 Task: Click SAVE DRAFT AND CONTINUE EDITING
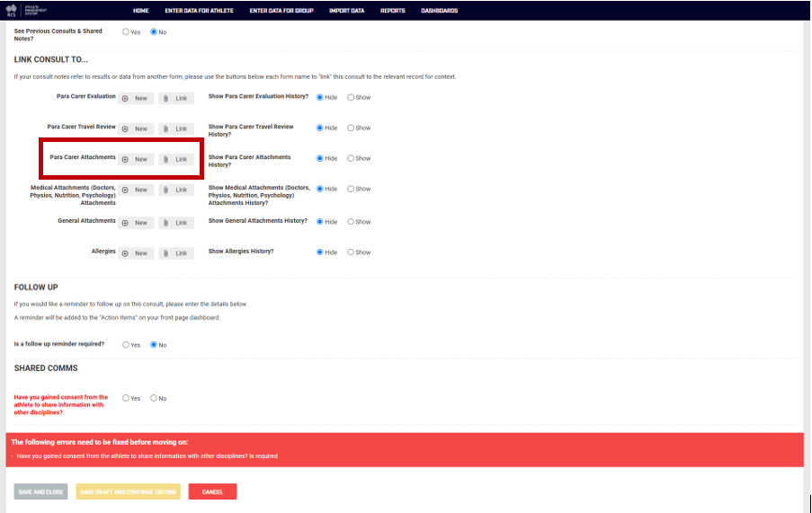point(128,491)
